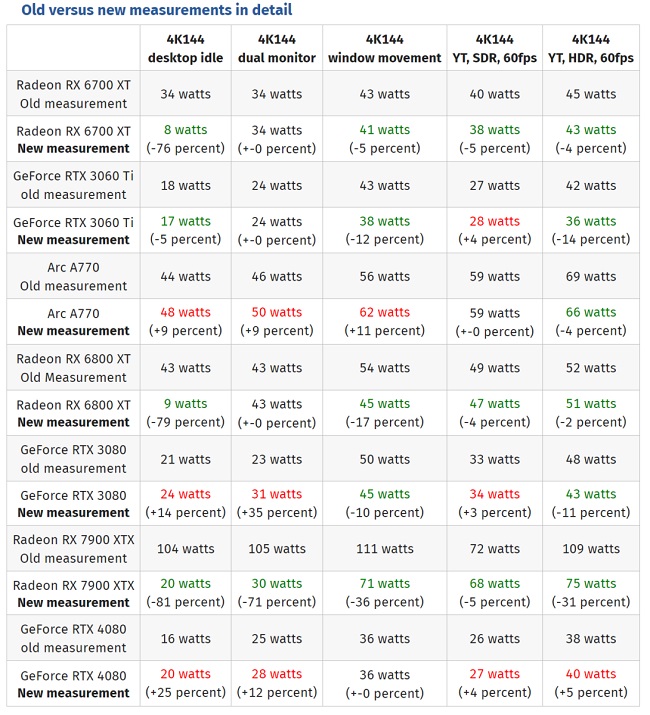Select the '111 watts' window movement cell

(384, 549)
